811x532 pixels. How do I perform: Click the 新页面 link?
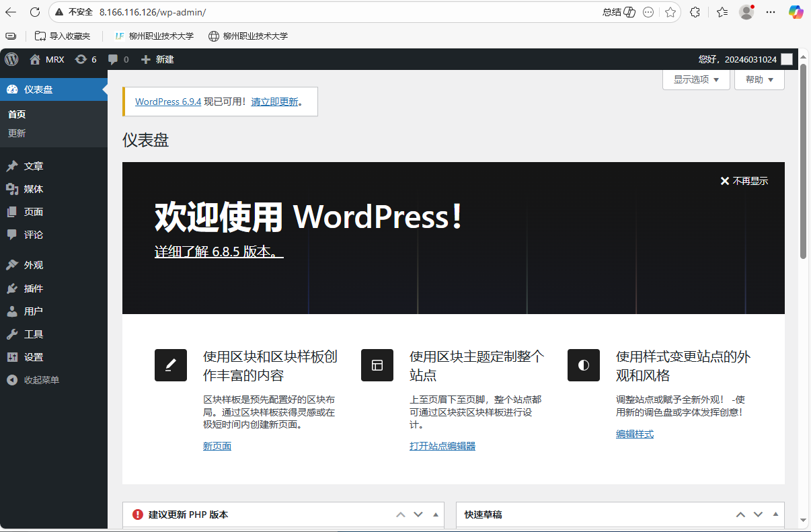point(217,446)
